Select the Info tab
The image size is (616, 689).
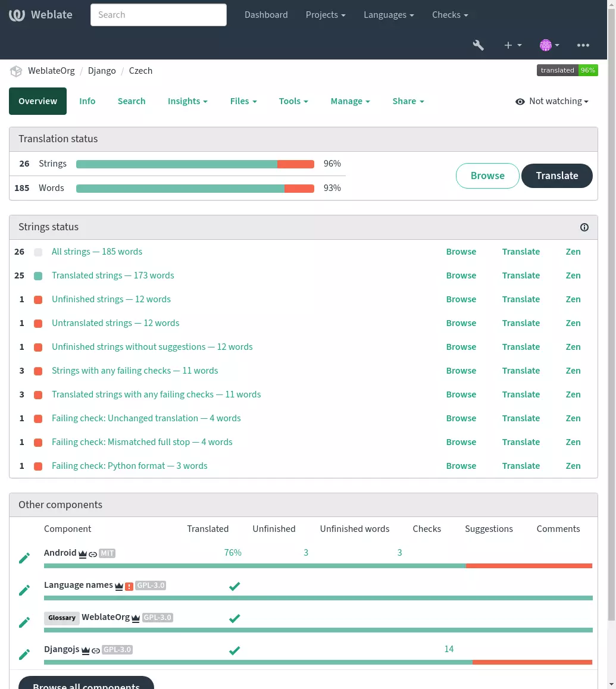pos(87,101)
